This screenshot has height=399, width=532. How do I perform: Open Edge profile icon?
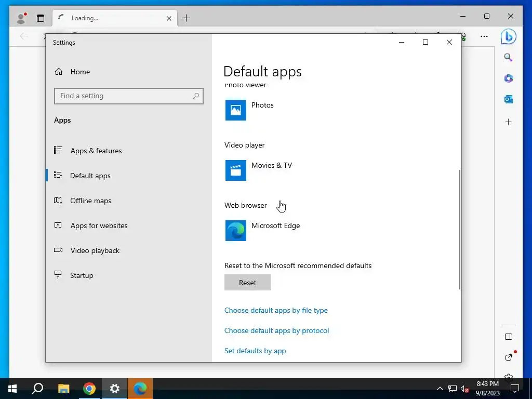click(22, 18)
